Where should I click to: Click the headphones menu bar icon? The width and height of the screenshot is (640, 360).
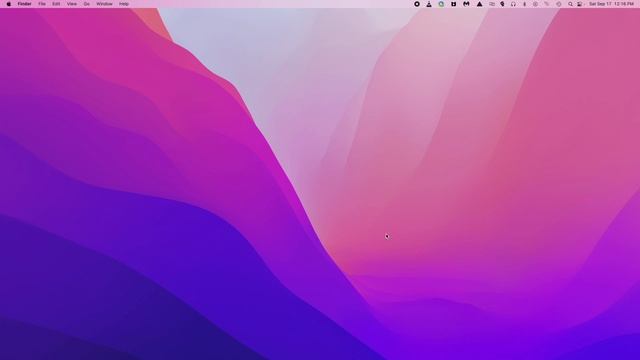[513, 4]
